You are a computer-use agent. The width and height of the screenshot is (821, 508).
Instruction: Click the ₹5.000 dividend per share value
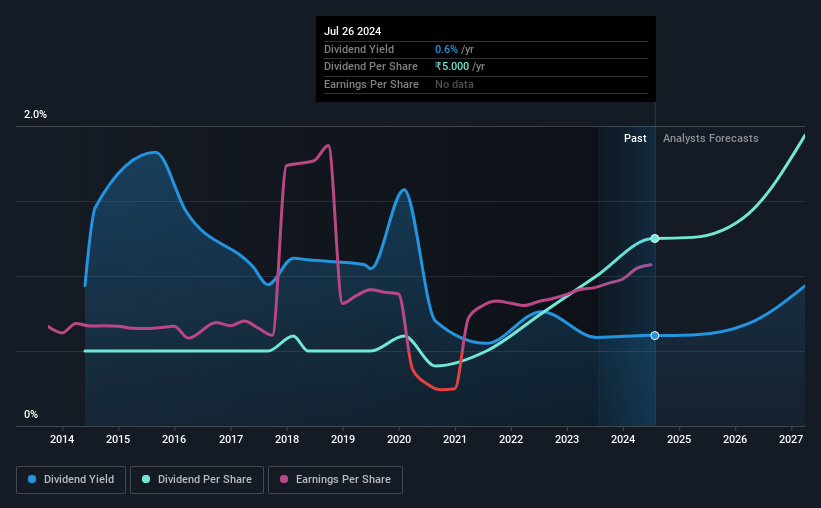(452, 67)
